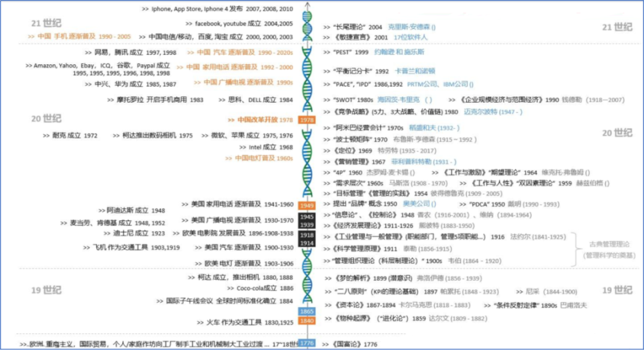Select the 国际子午线会议 1884 entry
Viewport: 644px width, 350px height.
click(x=225, y=301)
